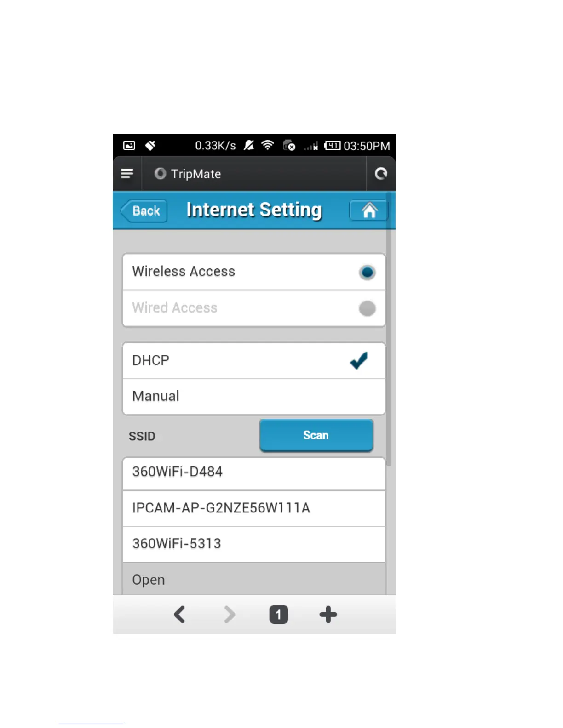The width and height of the screenshot is (563, 728).
Task: Select the Wired Access radio button
Action: [x=367, y=308]
